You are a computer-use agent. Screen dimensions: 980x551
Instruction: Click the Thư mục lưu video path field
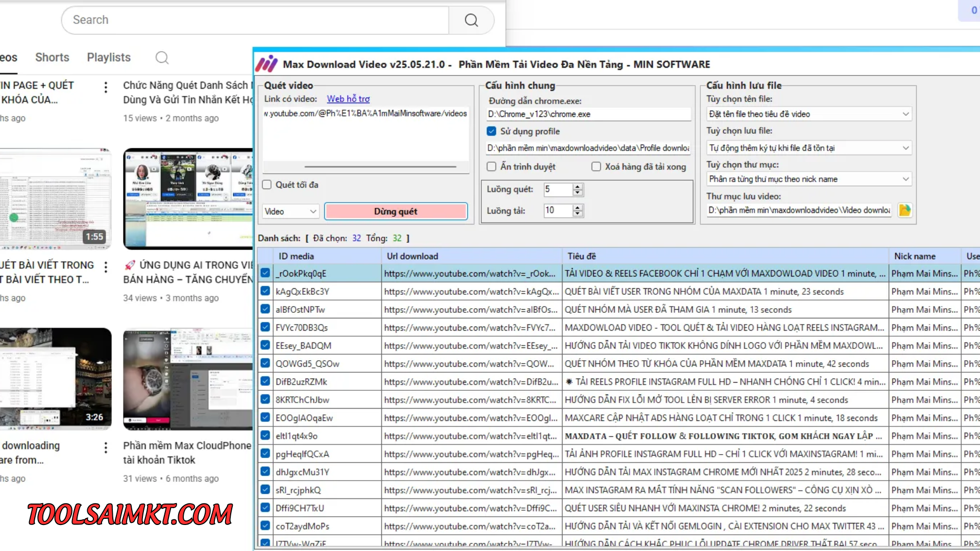tap(799, 210)
